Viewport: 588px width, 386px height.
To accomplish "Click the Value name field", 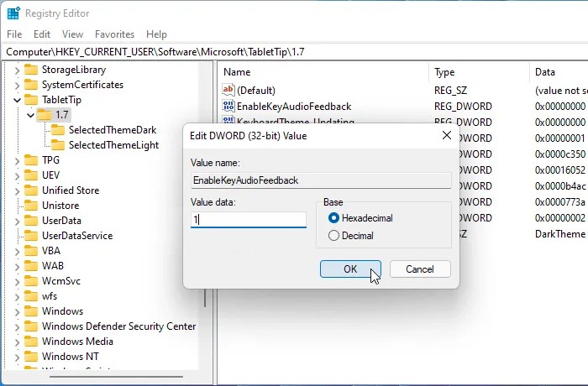I will pyautogui.click(x=321, y=180).
